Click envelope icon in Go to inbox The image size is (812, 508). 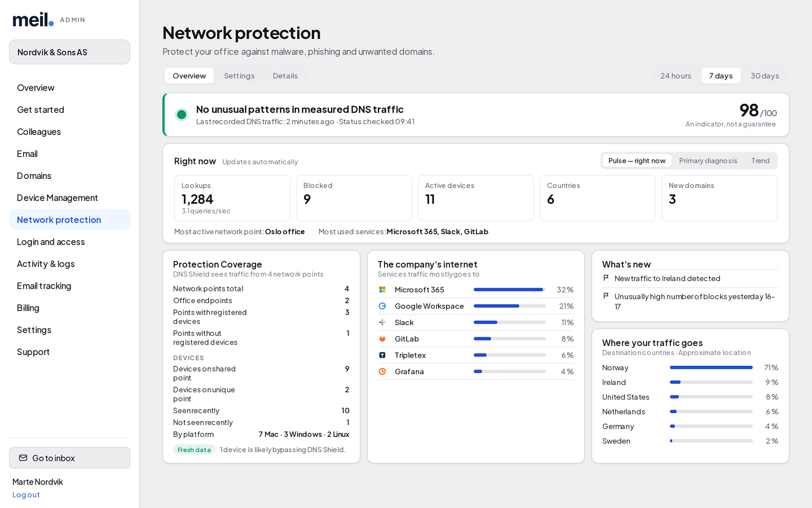23,458
